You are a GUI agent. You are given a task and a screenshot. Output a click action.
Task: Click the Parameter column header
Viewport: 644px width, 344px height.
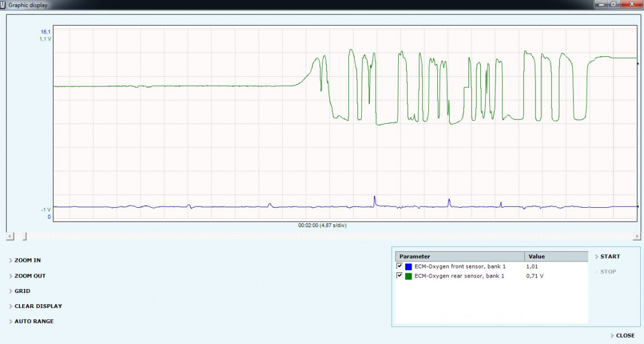pyautogui.click(x=459, y=257)
